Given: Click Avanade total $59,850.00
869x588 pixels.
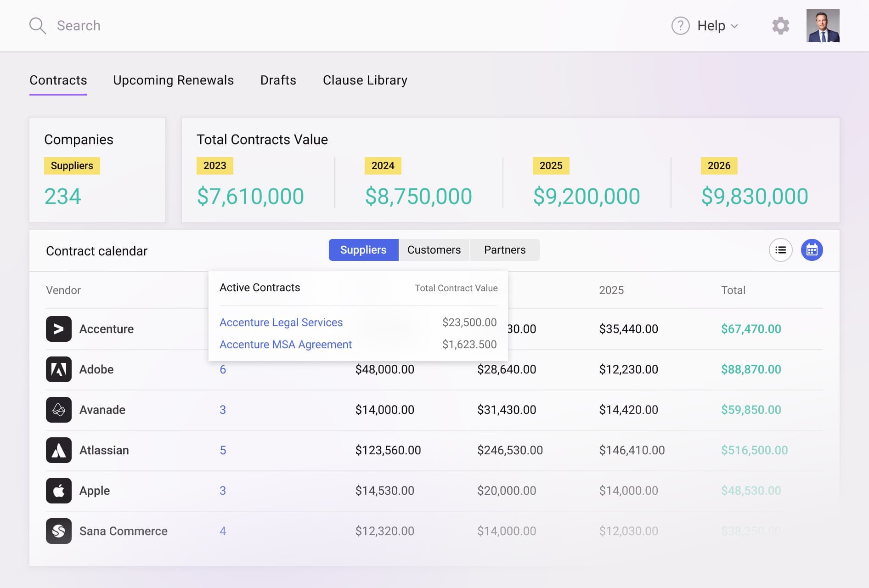Looking at the screenshot, I should 751,410.
